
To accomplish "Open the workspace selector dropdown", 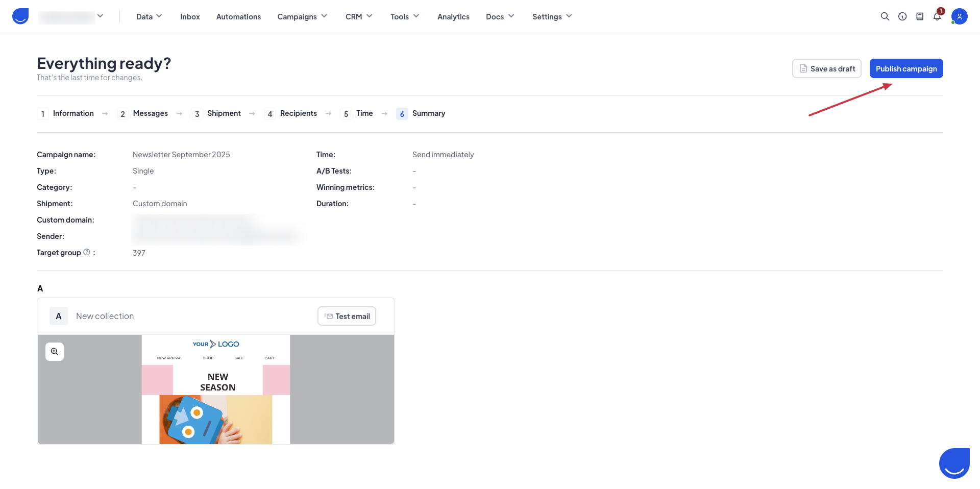I will (x=71, y=17).
